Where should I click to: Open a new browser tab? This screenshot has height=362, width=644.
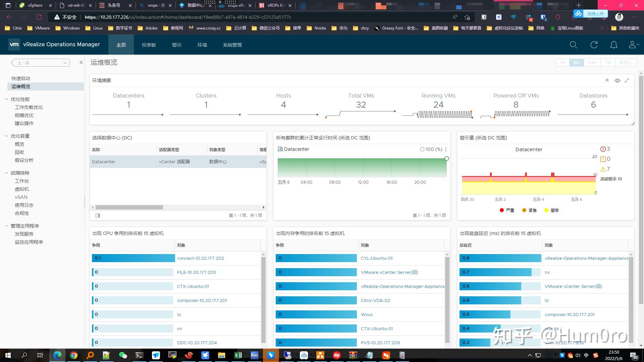pyautogui.click(x=579, y=5)
